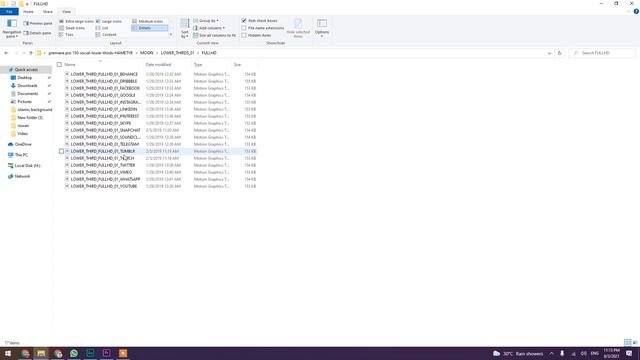Open This PC in navigation pane
This screenshot has width=640, height=360.
pyautogui.click(x=21, y=155)
